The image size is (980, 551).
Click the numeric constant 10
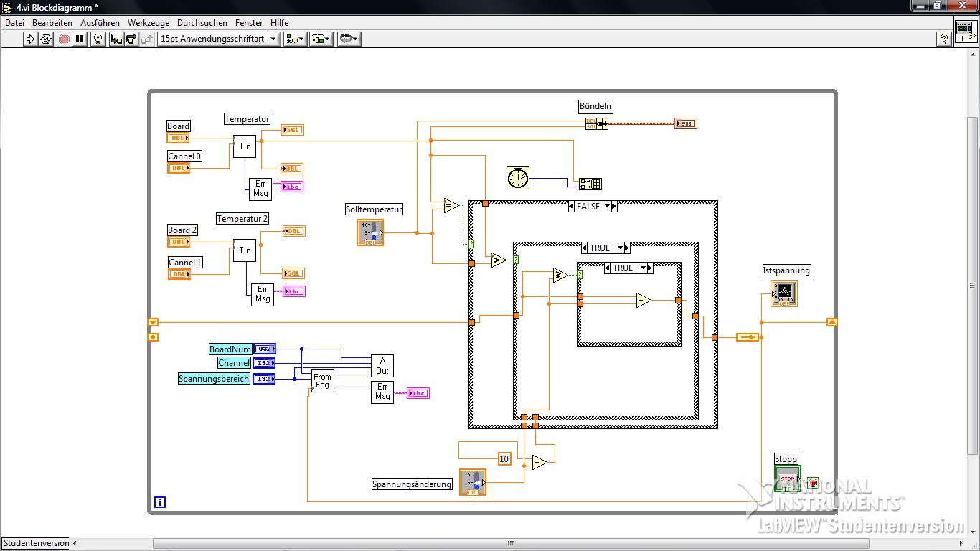[504, 459]
